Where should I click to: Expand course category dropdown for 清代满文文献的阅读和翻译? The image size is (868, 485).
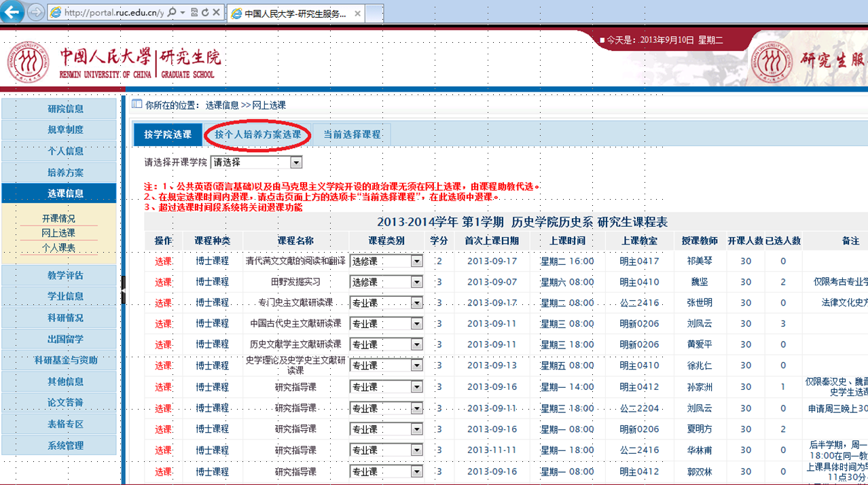click(x=416, y=262)
